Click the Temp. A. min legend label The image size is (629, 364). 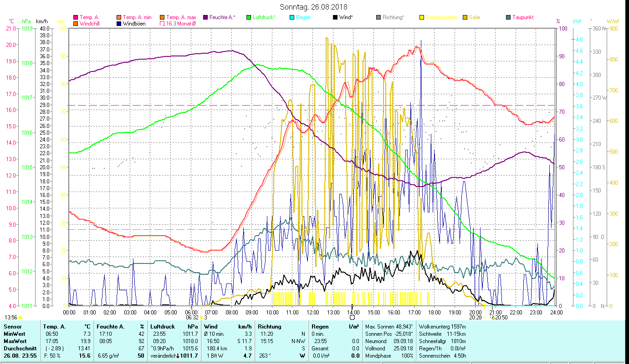[137, 18]
